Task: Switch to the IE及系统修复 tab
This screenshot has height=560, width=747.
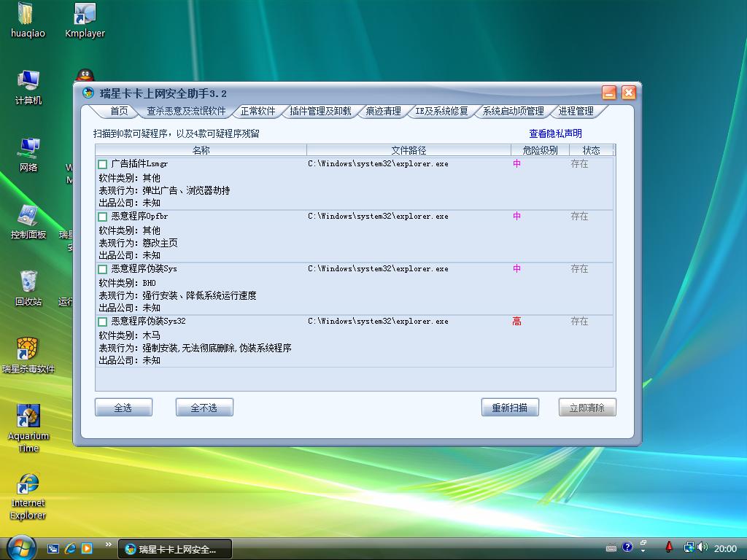Action: pos(441,111)
